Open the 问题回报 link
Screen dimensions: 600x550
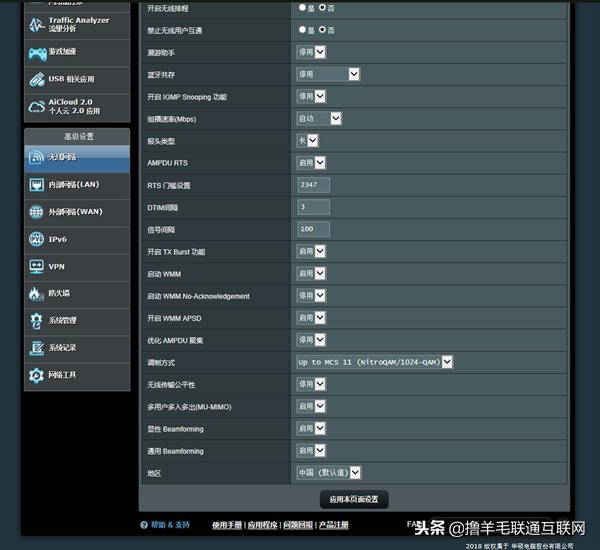coord(298,525)
